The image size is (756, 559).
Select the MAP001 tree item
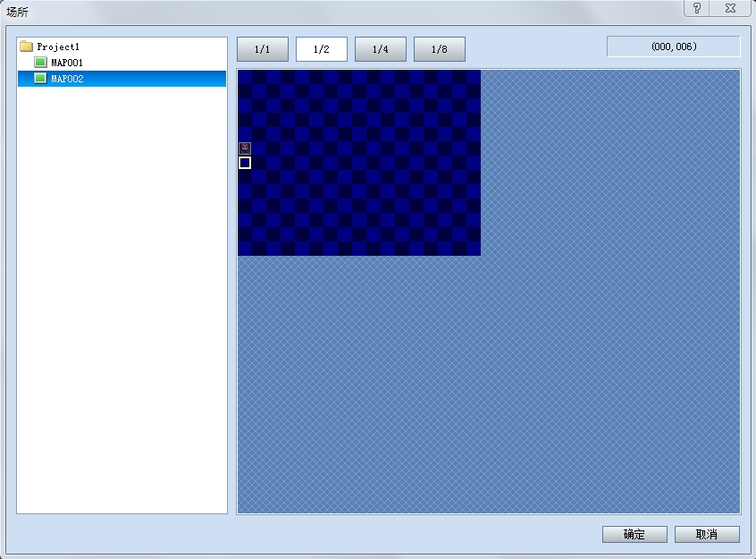pos(67,63)
